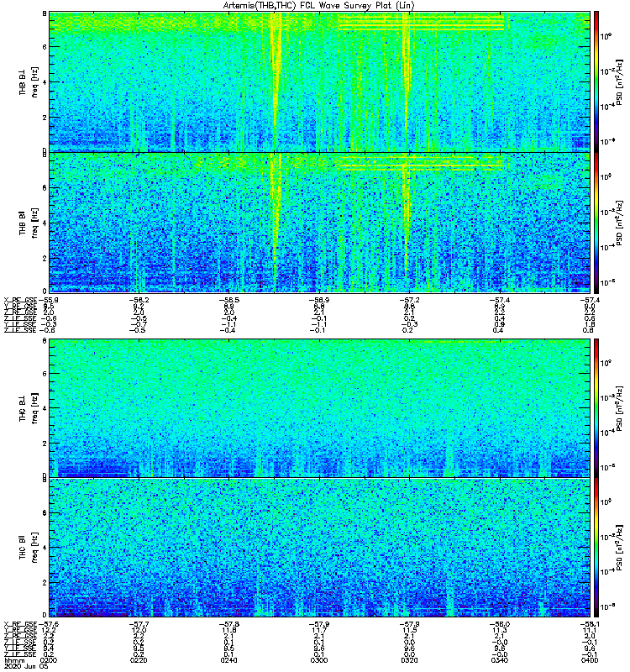Click the color bar beside THB B-perpendicular panel
Viewport: 630px width, 672px height.
click(596, 81)
